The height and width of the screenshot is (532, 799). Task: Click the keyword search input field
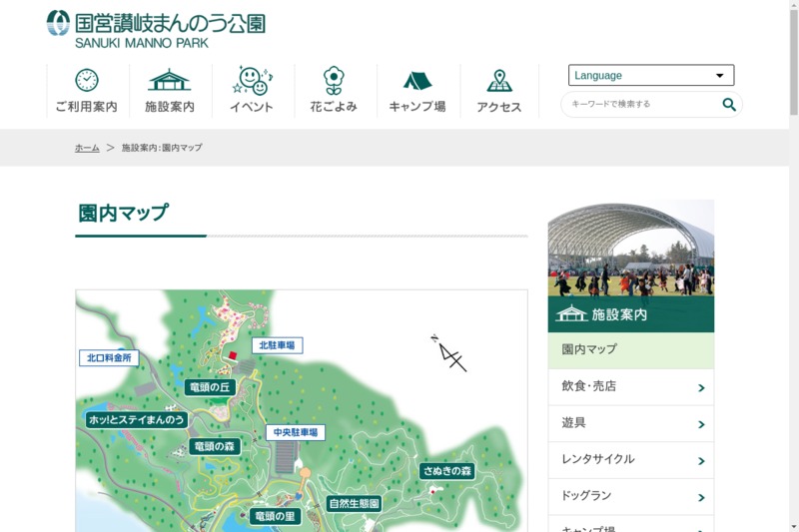[x=639, y=104]
